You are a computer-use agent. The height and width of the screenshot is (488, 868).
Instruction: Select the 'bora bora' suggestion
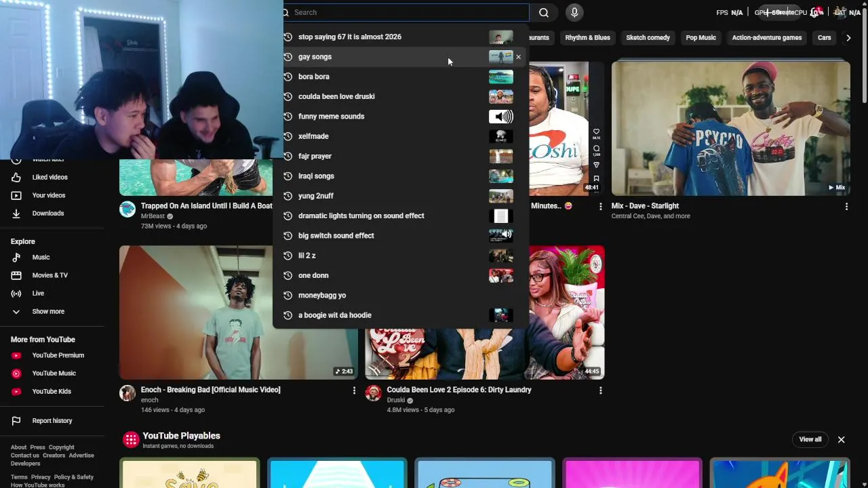(x=401, y=77)
